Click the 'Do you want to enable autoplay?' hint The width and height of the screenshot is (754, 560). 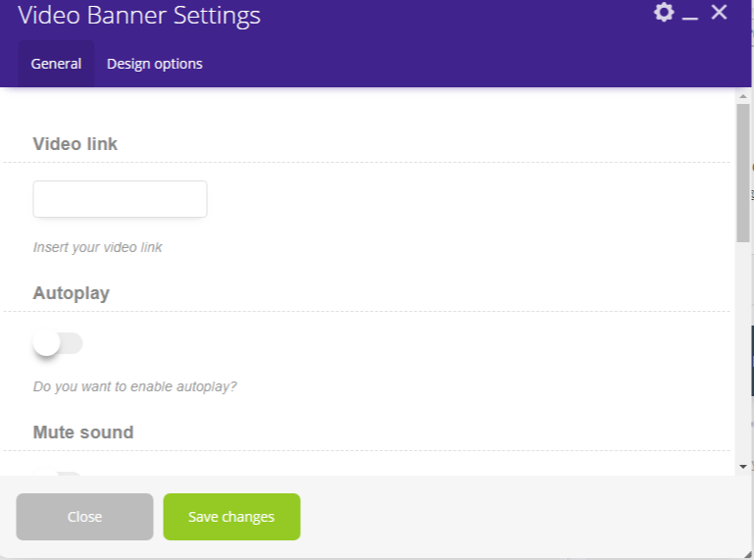135,386
